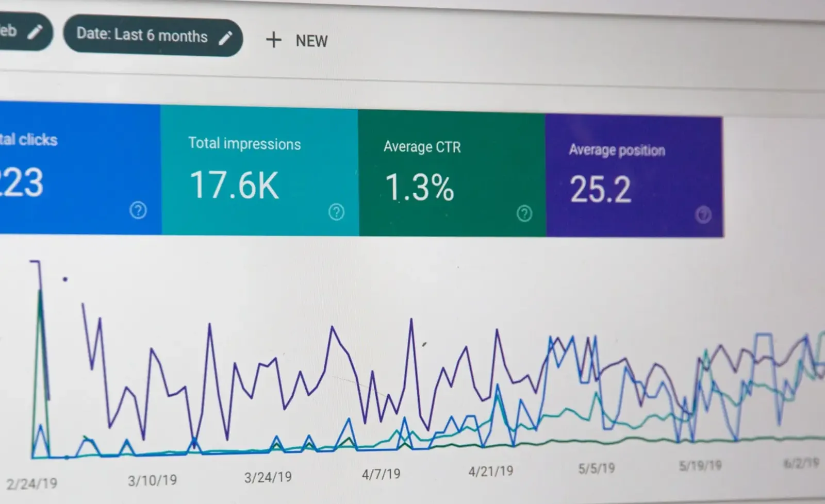Screen dimensions: 825x504
Task: Toggle the Average position metric card
Action: [634, 176]
